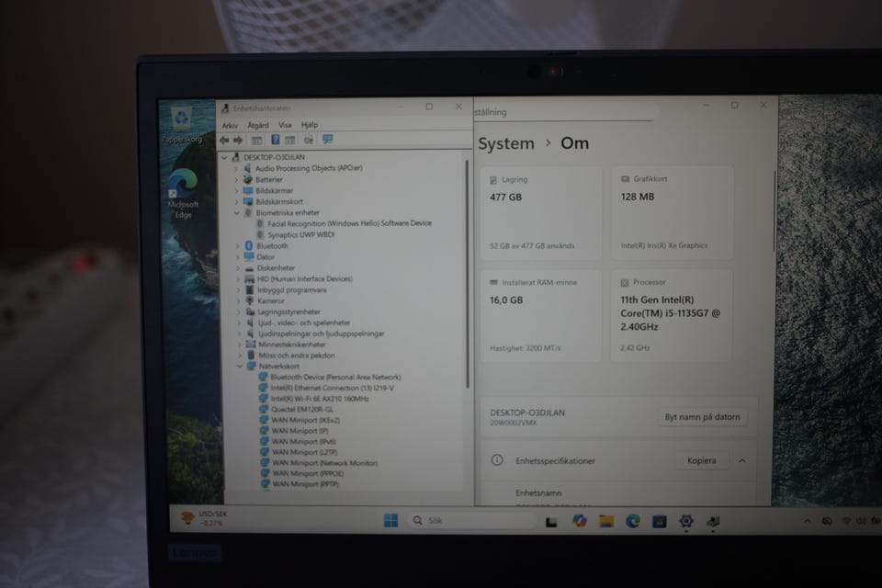Click the taskbar Sök search box

tap(472, 521)
